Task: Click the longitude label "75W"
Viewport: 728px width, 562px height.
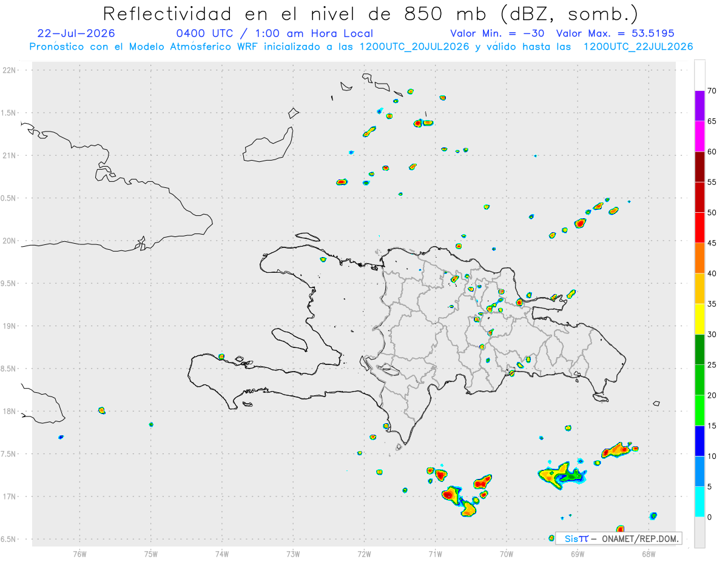Action: coord(151,553)
